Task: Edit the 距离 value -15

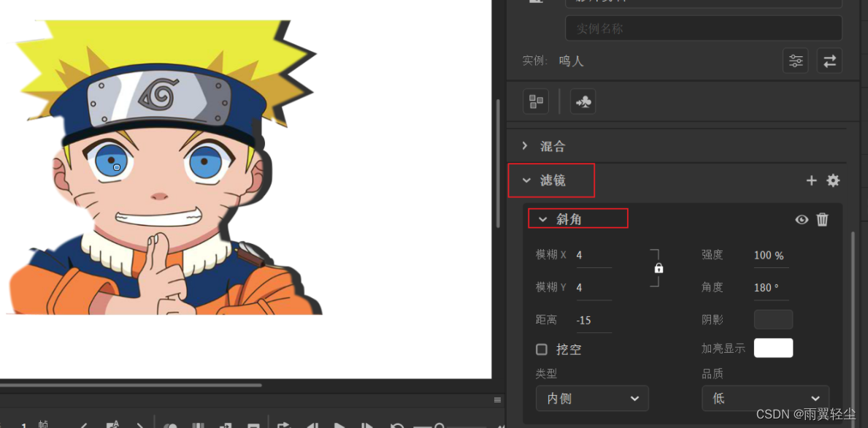Action: [x=594, y=320]
